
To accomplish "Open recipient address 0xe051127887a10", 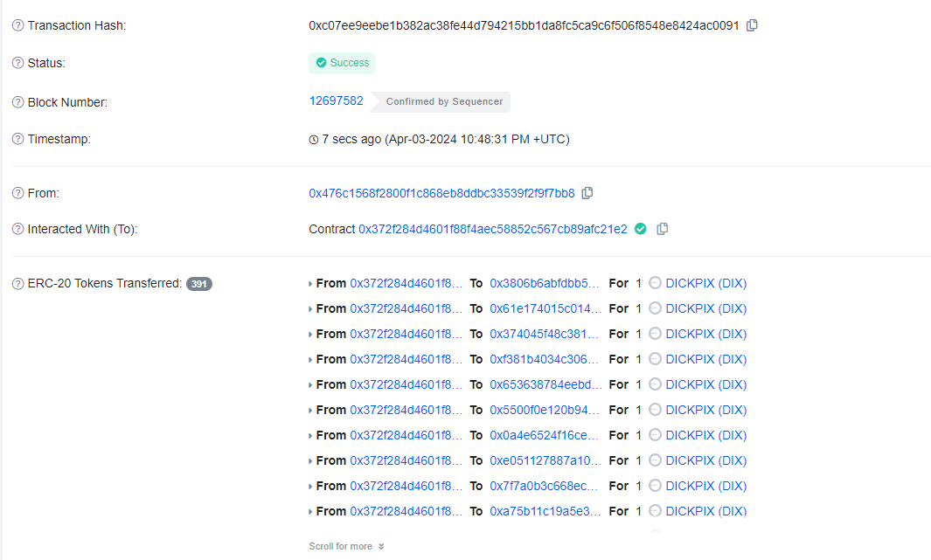I will click(x=545, y=460).
